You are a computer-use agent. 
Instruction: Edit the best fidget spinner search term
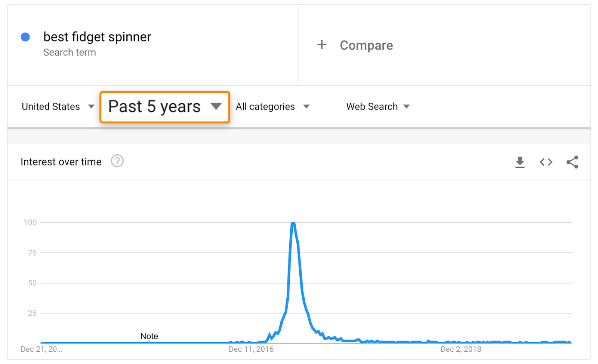tap(97, 37)
